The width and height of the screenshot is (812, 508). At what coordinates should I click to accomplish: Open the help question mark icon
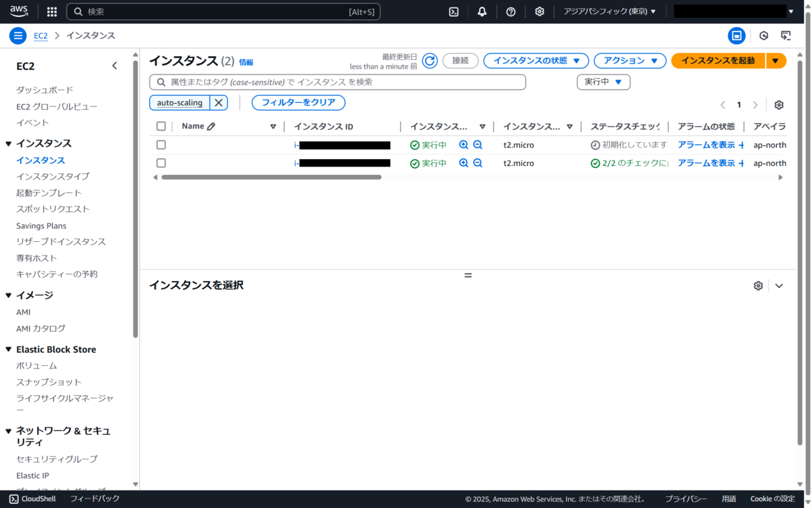point(511,12)
